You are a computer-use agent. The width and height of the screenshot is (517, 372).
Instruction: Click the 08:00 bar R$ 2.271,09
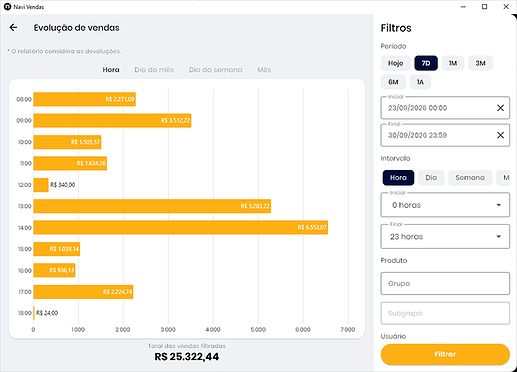[84, 99]
